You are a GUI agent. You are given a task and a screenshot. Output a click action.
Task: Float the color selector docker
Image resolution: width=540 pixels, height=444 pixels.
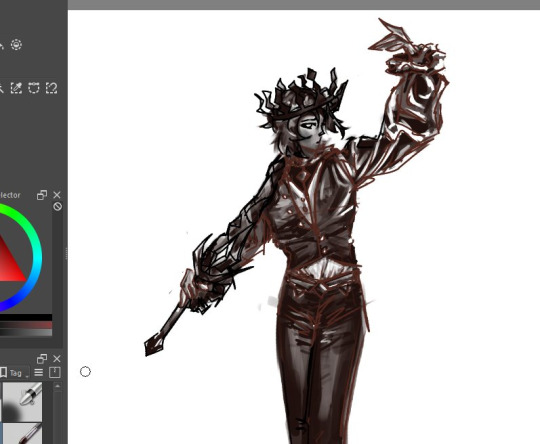tap(42, 195)
